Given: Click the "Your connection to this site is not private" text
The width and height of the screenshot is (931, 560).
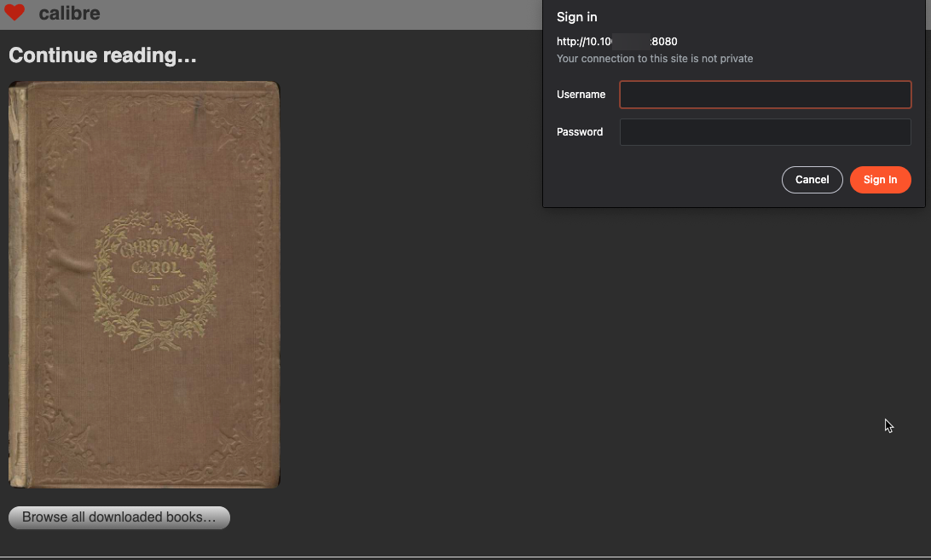Looking at the screenshot, I should (x=654, y=59).
